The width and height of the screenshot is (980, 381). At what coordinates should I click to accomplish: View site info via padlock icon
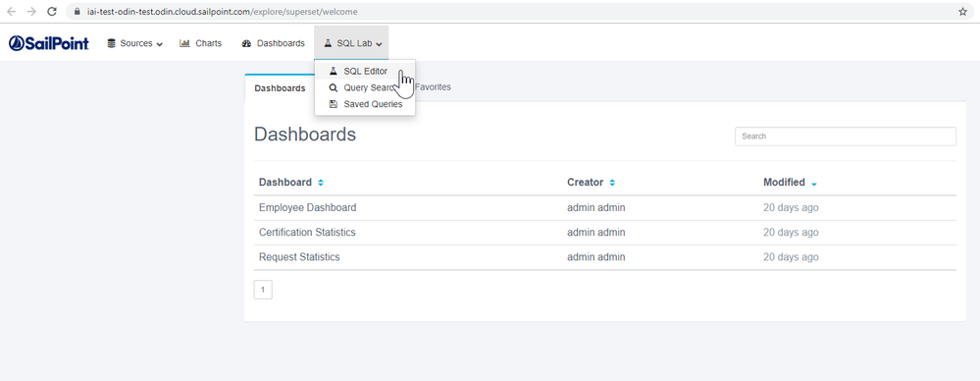click(77, 11)
